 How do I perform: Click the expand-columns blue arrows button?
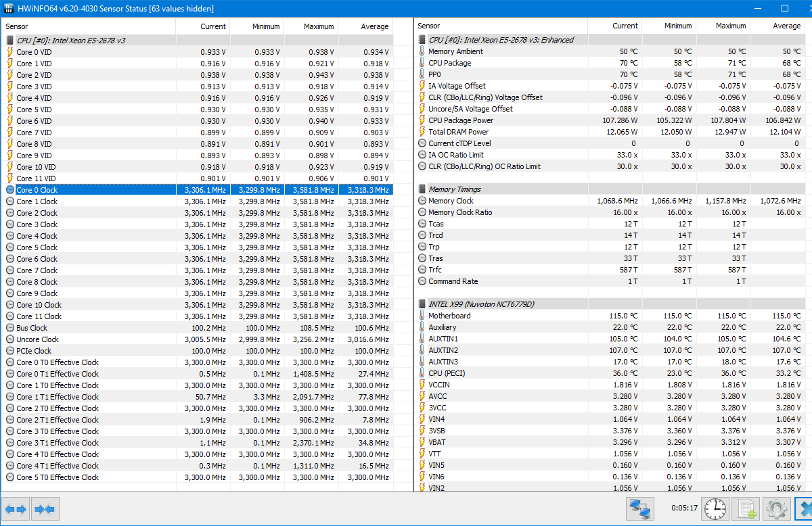16,508
